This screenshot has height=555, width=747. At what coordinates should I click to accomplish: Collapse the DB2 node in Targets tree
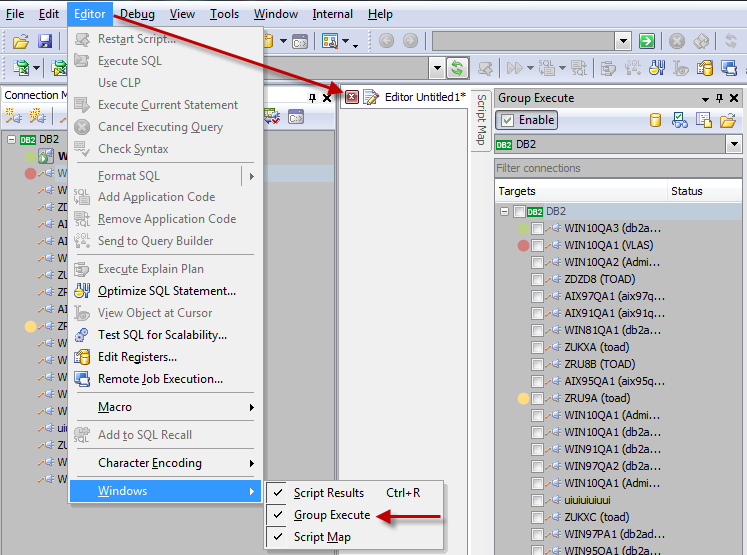click(x=505, y=212)
